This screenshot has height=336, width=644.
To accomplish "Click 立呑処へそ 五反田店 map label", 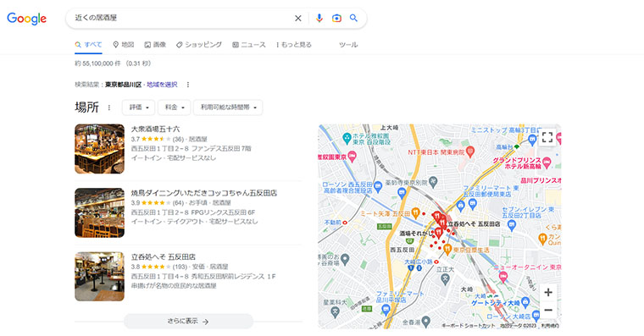I will tap(474, 224).
